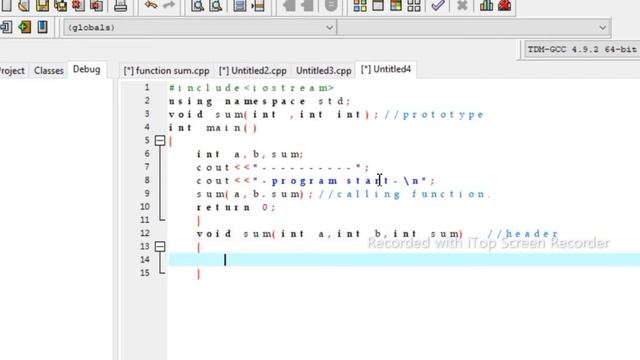Click the Delete profiling information icon

click(x=504, y=5)
